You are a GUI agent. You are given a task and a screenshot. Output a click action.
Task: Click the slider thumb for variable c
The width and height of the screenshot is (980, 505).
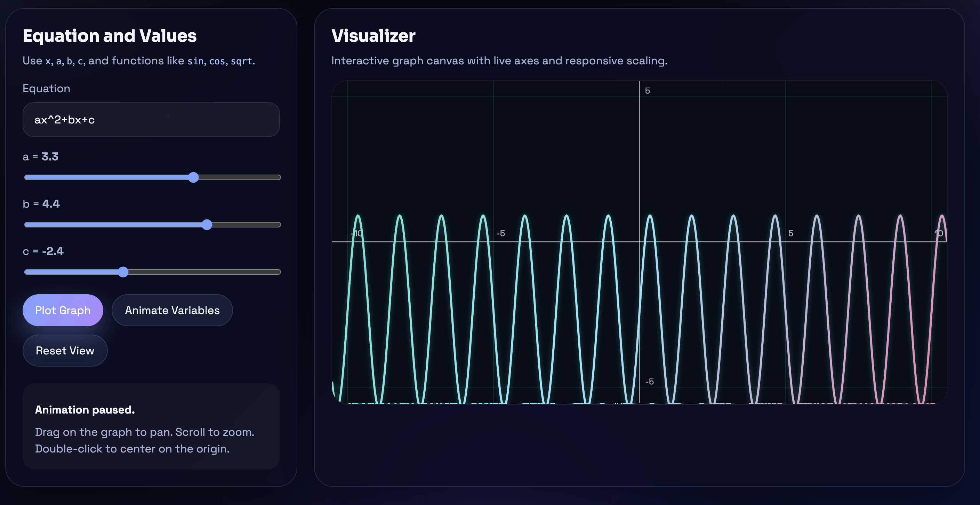coord(123,272)
